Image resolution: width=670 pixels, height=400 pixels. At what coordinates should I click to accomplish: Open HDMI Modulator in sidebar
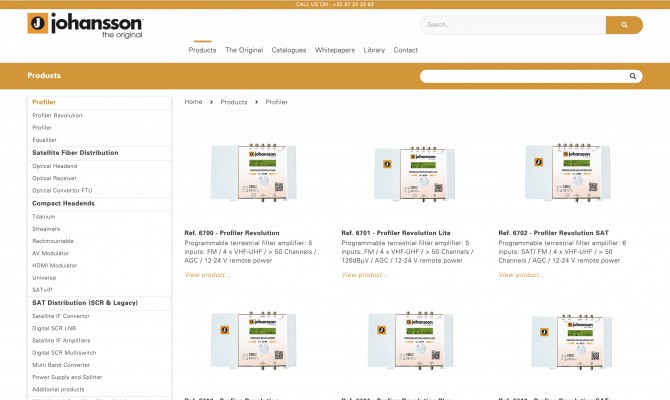[55, 265]
